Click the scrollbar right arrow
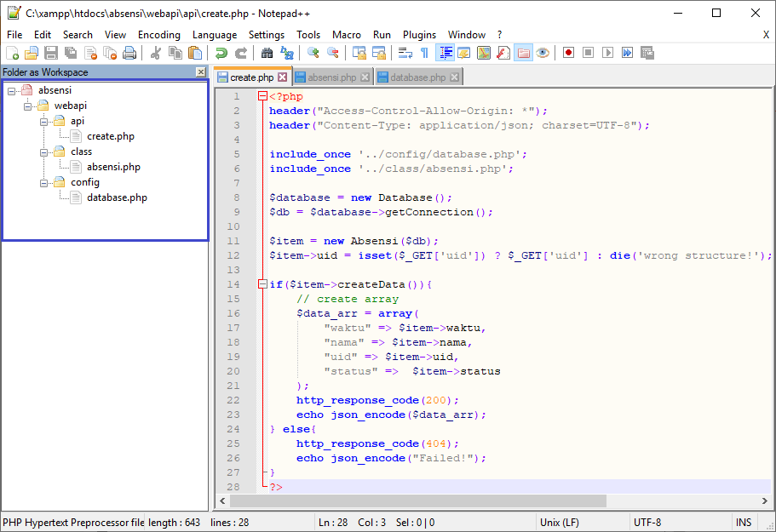 [765, 501]
